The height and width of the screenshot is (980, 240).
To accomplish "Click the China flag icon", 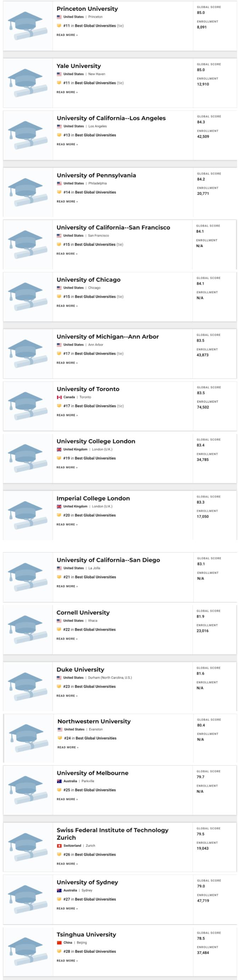I will 59,943.
